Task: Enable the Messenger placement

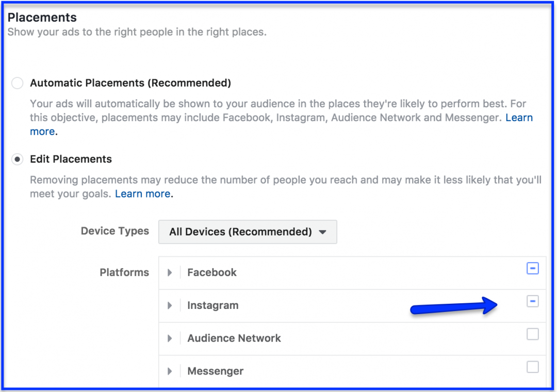Action: (x=533, y=367)
